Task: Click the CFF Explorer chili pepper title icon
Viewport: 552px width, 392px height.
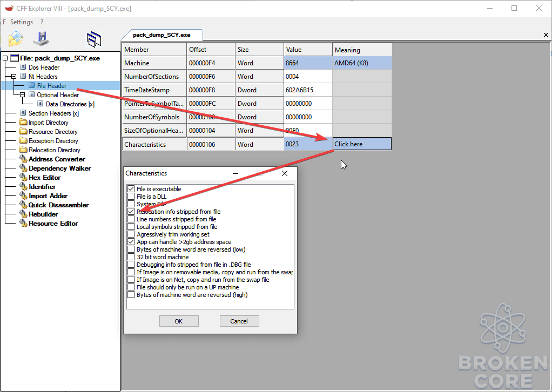Action: pyautogui.click(x=9, y=8)
